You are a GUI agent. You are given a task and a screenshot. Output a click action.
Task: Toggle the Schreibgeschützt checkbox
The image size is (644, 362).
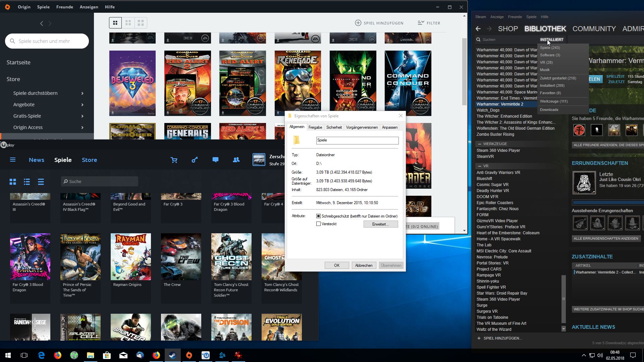click(x=319, y=216)
